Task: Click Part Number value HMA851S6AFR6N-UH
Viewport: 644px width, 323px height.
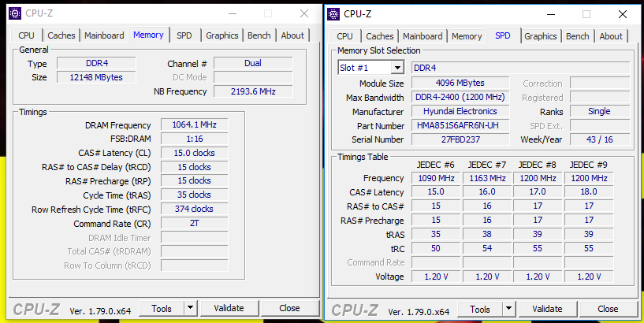Action: [460, 125]
